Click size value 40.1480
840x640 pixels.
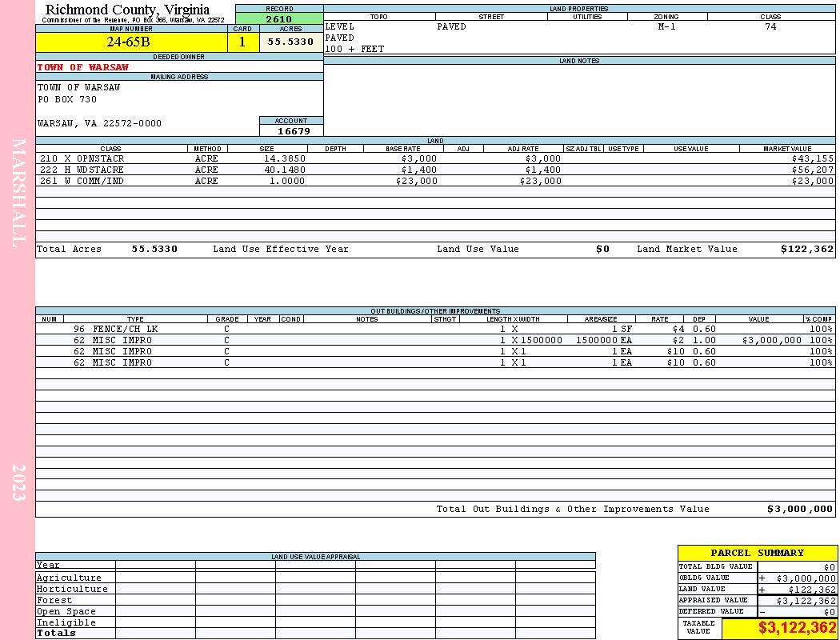pos(285,170)
